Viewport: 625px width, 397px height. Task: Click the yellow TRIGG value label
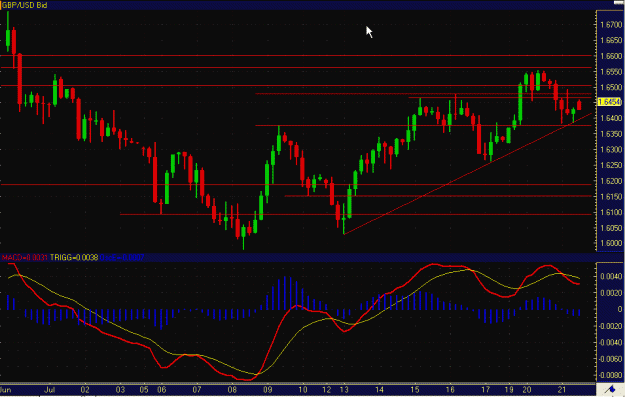pos(74,258)
